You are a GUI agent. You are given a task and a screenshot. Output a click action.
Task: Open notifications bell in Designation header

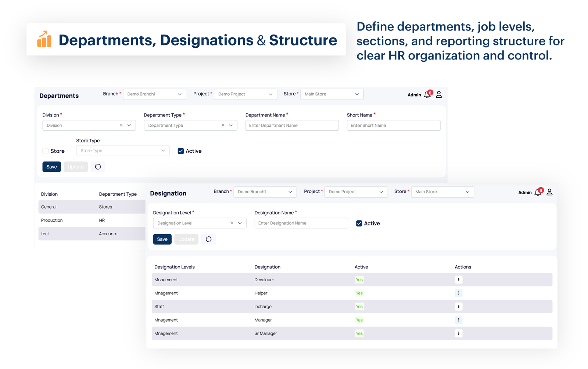[x=538, y=192]
